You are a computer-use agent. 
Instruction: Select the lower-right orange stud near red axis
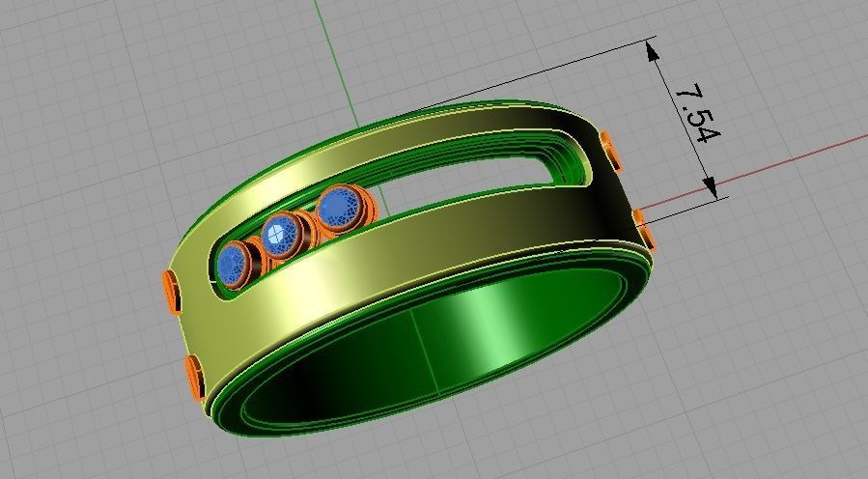point(645,229)
